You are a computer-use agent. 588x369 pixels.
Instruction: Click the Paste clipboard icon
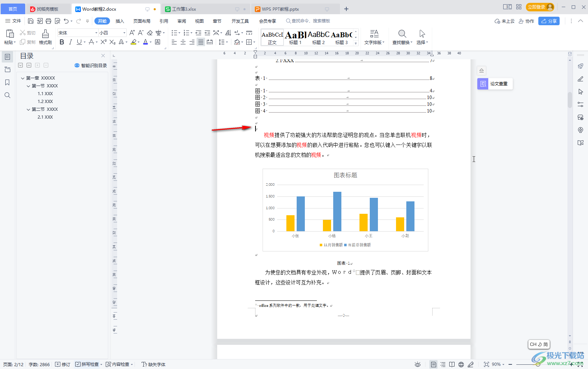(10, 34)
